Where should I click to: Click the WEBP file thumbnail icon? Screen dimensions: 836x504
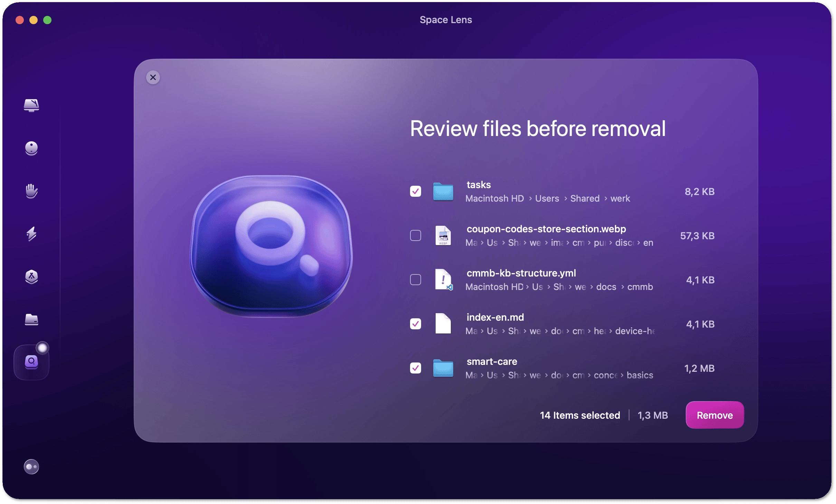pyautogui.click(x=443, y=235)
